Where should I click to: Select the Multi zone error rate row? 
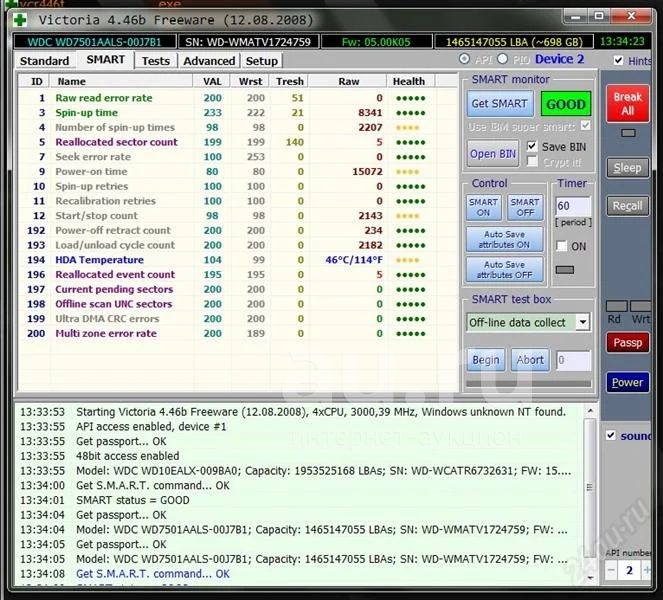coord(237,334)
